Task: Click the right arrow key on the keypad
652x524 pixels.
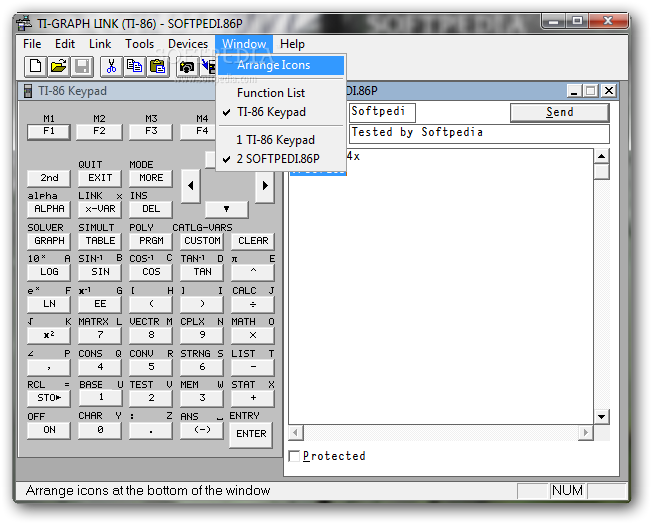Action: (x=265, y=185)
